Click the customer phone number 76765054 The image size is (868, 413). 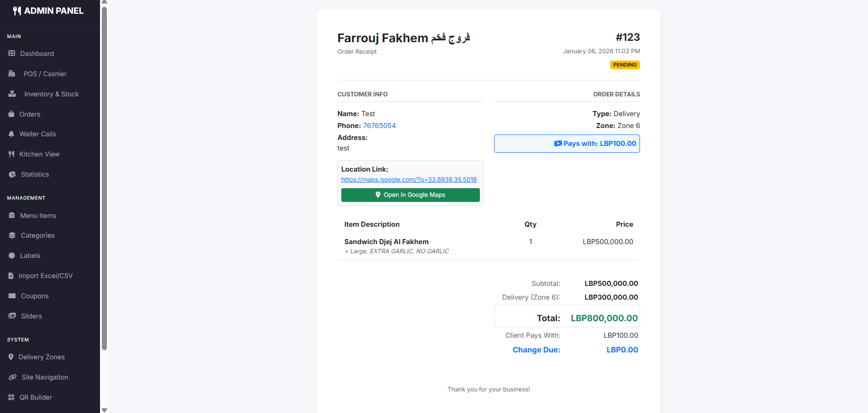tap(379, 126)
